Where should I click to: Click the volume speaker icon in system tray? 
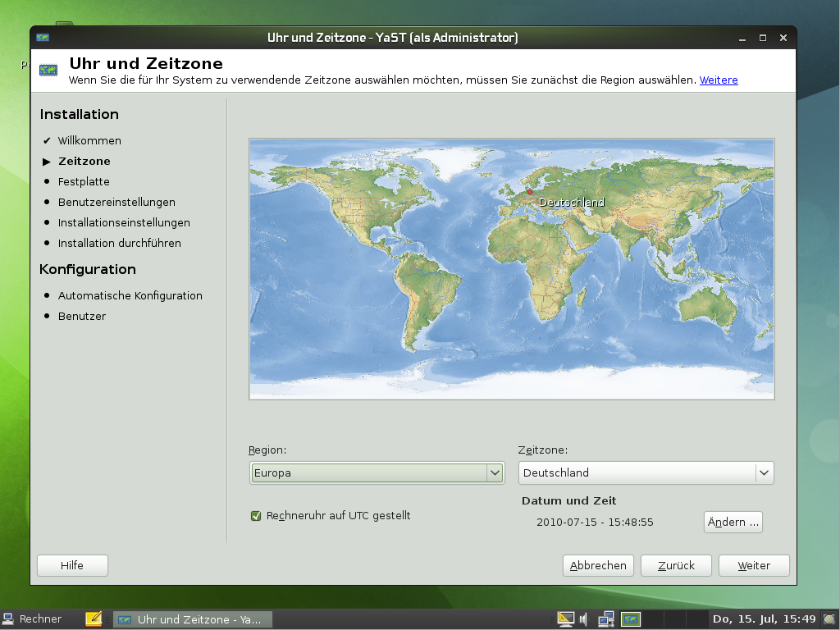[582, 619]
